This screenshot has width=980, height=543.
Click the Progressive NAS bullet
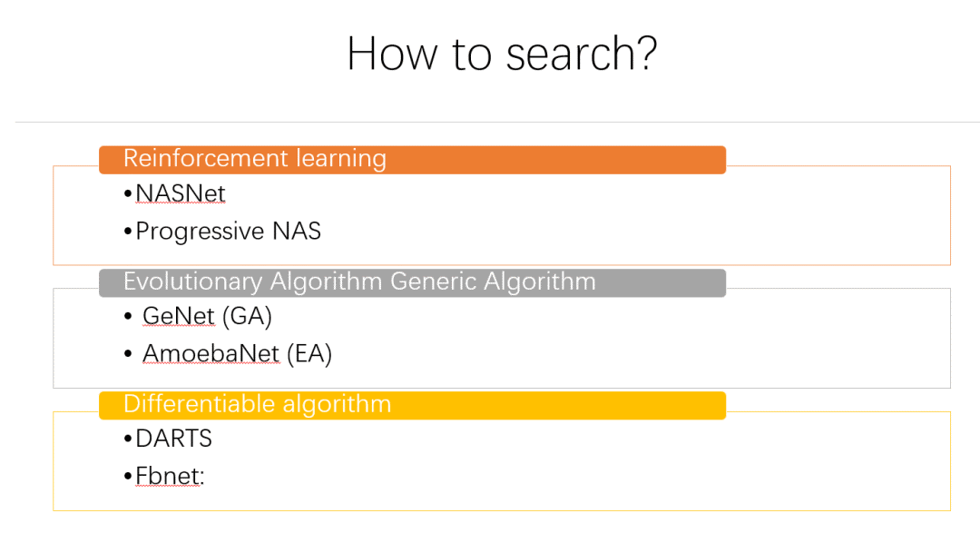click(228, 232)
